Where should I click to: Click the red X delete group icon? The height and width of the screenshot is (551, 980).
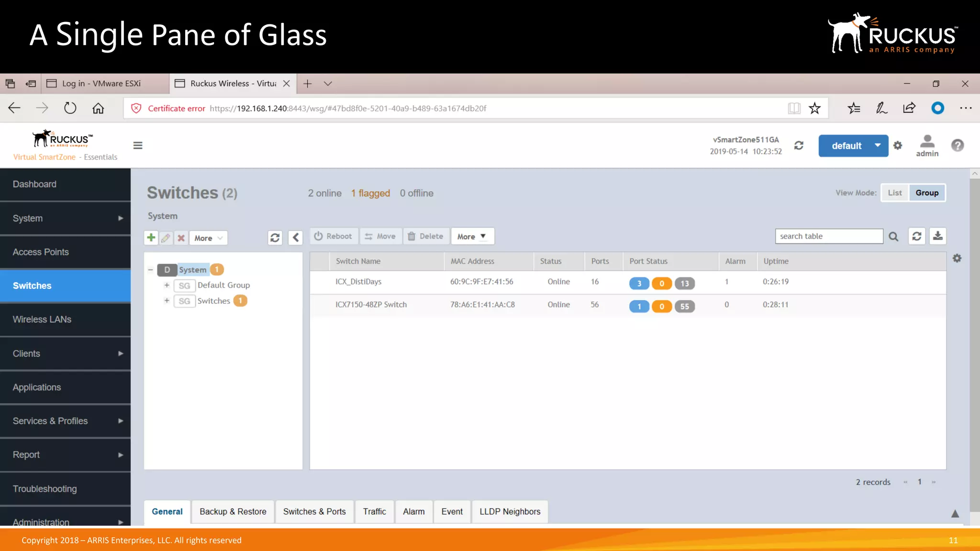point(181,238)
